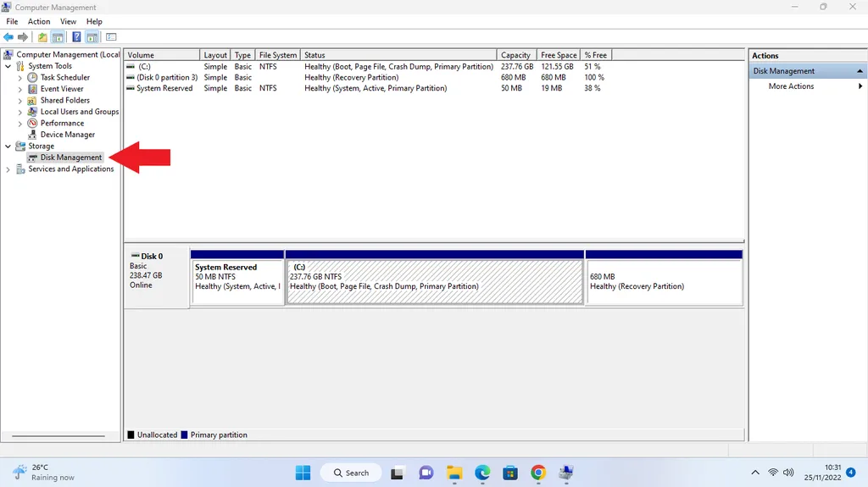This screenshot has height=487, width=868.
Task: Open weather widget showing 26°C
Action: pos(43,473)
